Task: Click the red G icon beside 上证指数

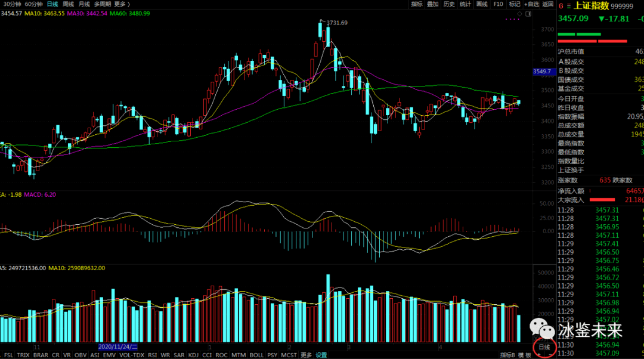Action: pyautogui.click(x=561, y=6)
